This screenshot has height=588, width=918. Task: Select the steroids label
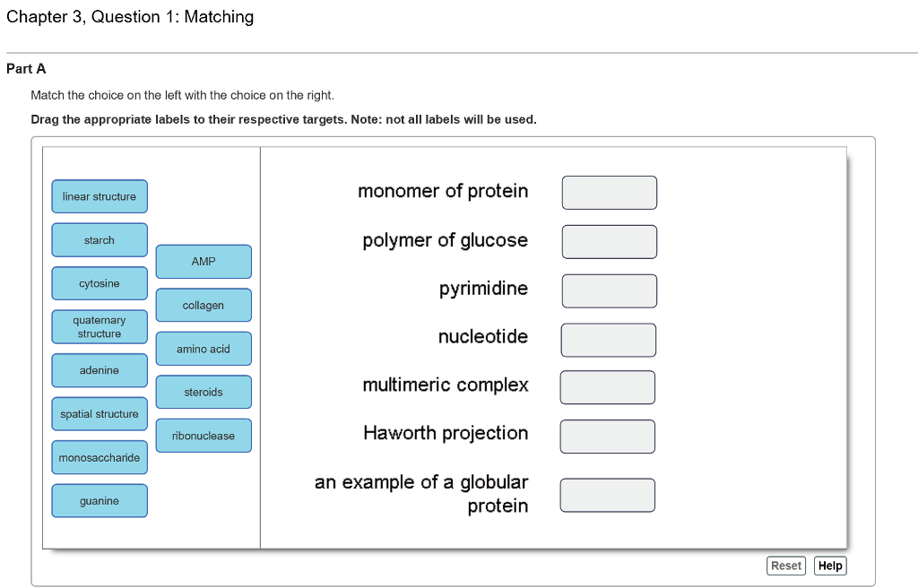click(204, 392)
